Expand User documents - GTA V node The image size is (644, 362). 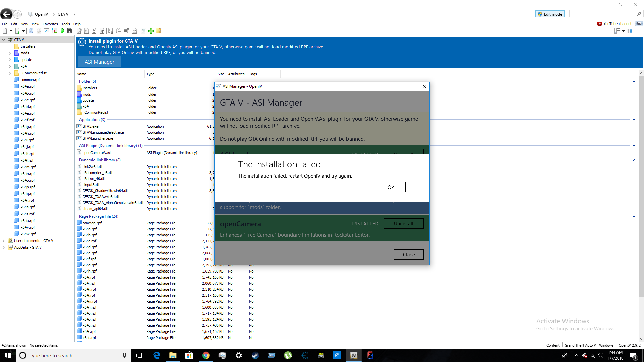[x=4, y=241]
